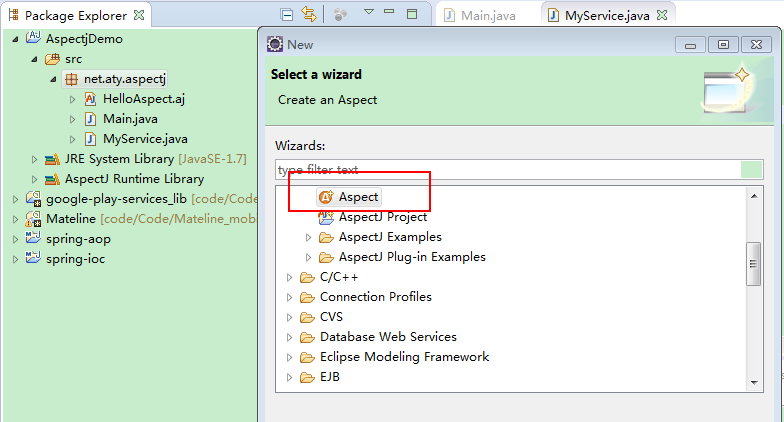This screenshot has width=784, height=422.
Task: Click the focus task icon in Package Explorer toolbar
Action: pyautogui.click(x=340, y=15)
